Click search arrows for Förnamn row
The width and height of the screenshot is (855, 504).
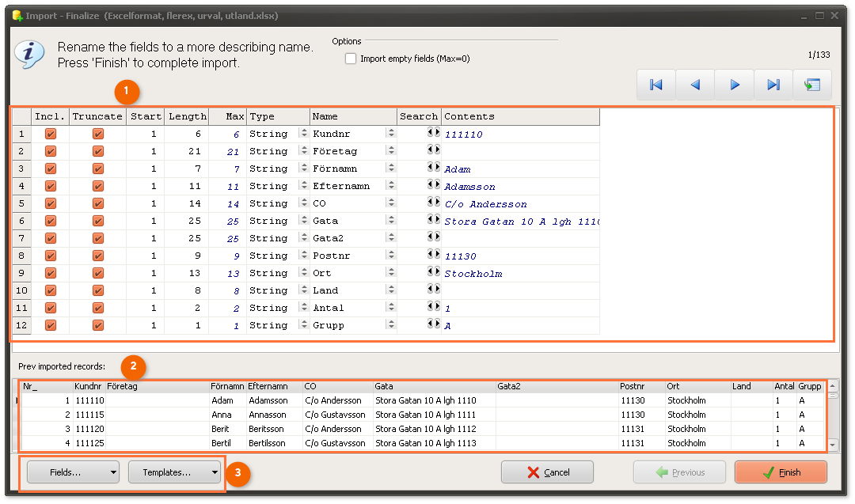click(434, 167)
